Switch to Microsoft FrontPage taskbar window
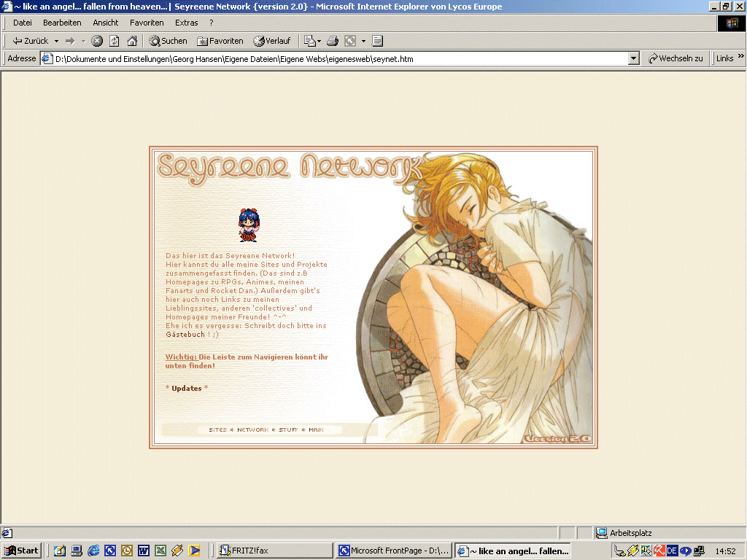The height and width of the screenshot is (560, 747). coord(394,551)
